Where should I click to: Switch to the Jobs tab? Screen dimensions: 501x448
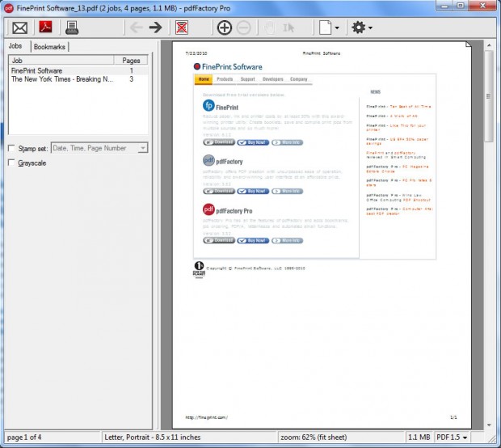(15, 46)
